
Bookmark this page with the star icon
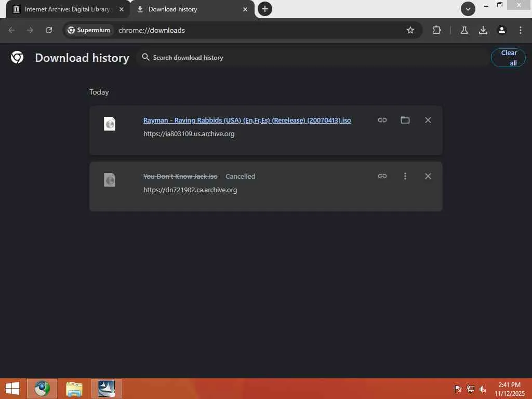point(410,30)
